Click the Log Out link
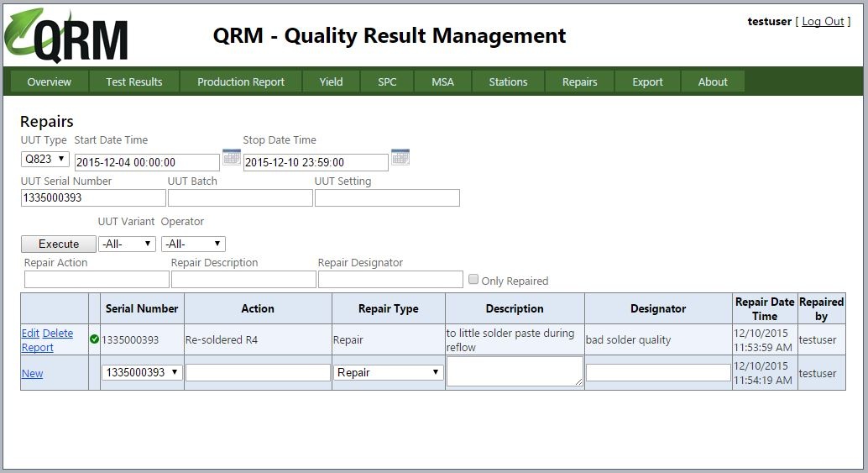This screenshot has height=473, width=868. point(823,21)
